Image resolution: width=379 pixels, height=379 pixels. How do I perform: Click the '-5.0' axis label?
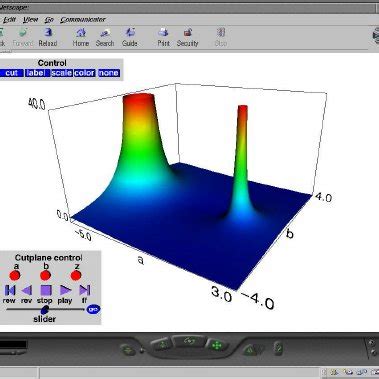point(82,234)
